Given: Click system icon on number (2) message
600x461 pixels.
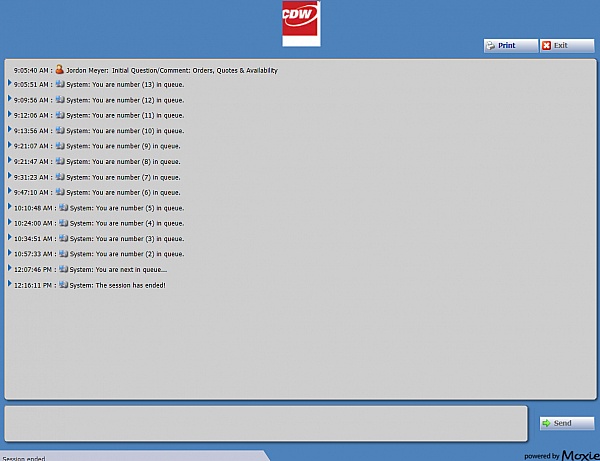Looking at the screenshot, I should [x=64, y=253].
